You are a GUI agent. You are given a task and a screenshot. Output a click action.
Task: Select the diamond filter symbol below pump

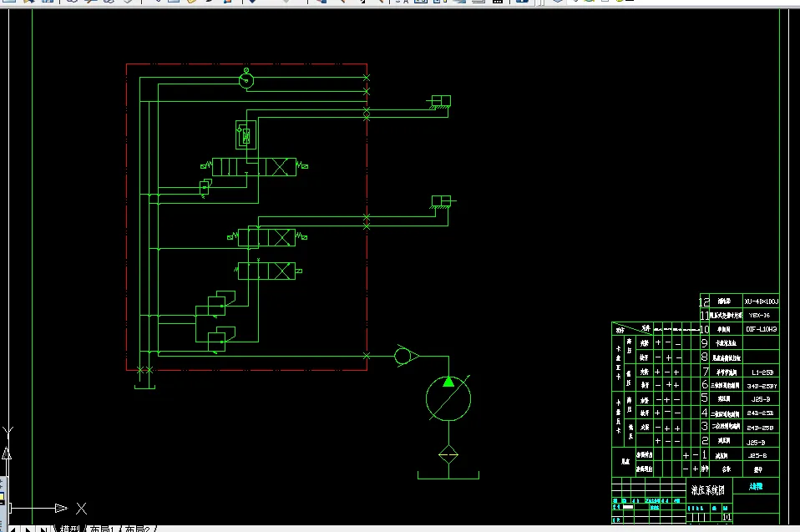click(x=448, y=454)
